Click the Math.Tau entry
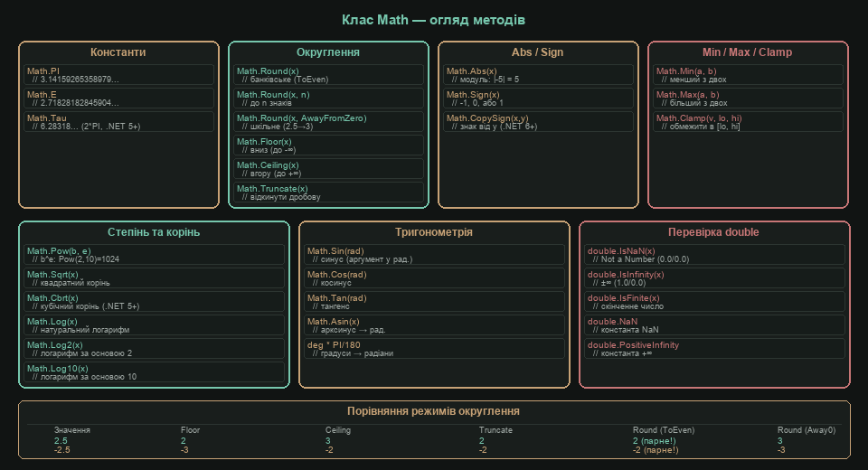 119,122
